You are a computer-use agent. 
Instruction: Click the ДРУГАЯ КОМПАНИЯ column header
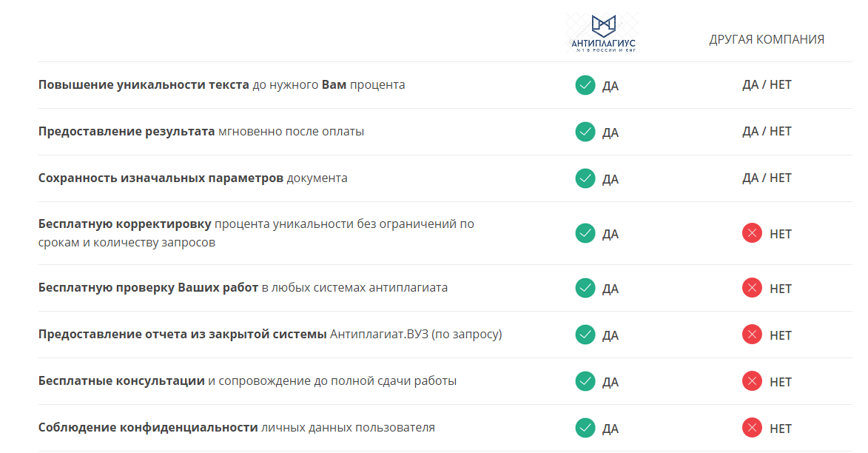point(767,39)
